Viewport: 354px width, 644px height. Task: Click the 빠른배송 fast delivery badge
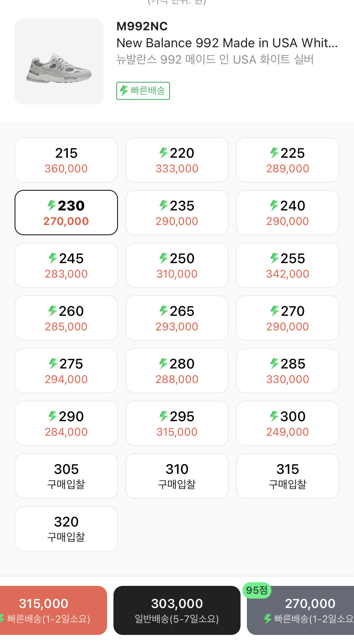click(x=143, y=91)
